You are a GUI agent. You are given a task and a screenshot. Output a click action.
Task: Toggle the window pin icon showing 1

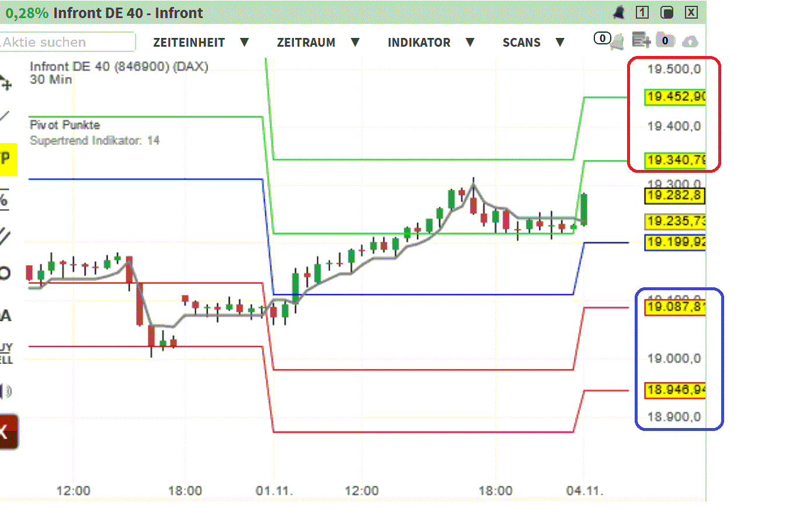[x=643, y=12]
